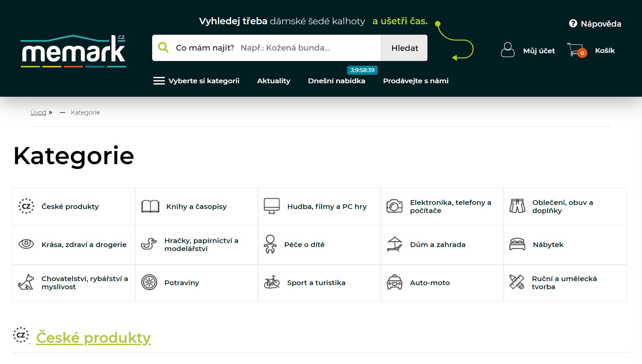The image size is (642, 364).
Task: Open the user account icon
Action: click(507, 50)
